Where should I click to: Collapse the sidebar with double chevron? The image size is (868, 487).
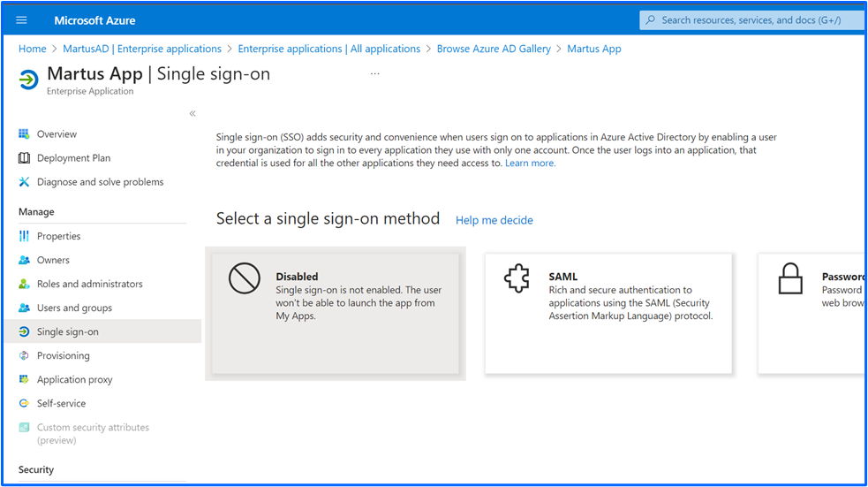click(x=192, y=114)
